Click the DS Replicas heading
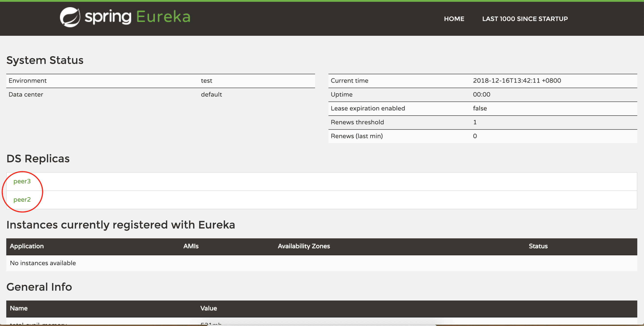The height and width of the screenshot is (326, 644). 38,159
